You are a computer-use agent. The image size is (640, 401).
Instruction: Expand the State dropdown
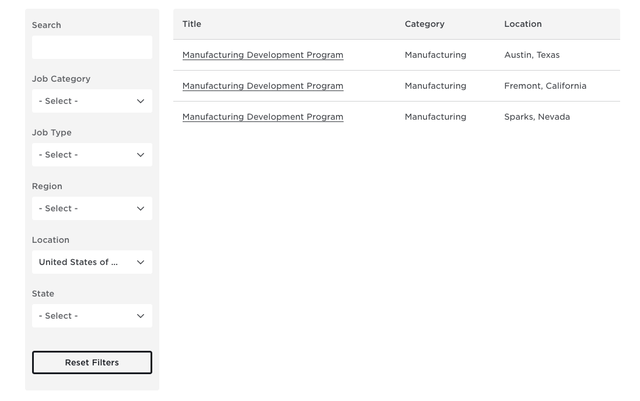click(x=92, y=316)
